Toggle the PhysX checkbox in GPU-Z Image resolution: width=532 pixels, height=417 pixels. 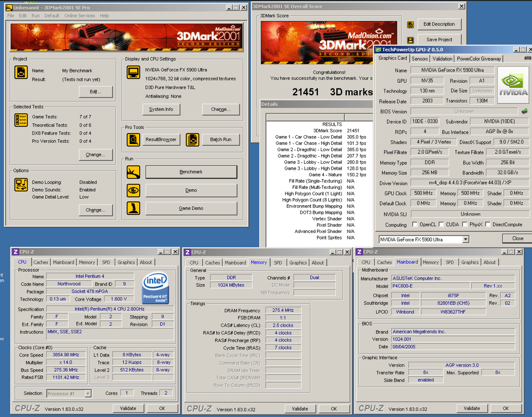[464, 224]
